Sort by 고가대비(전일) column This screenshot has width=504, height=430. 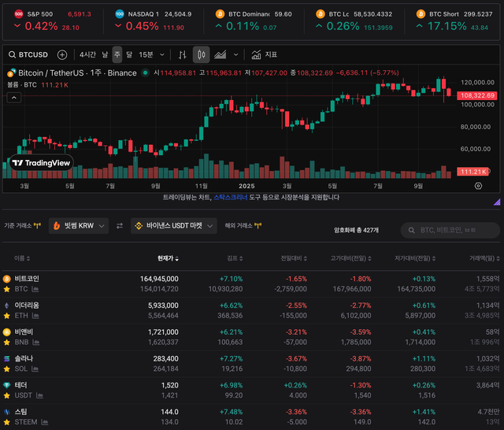350,258
